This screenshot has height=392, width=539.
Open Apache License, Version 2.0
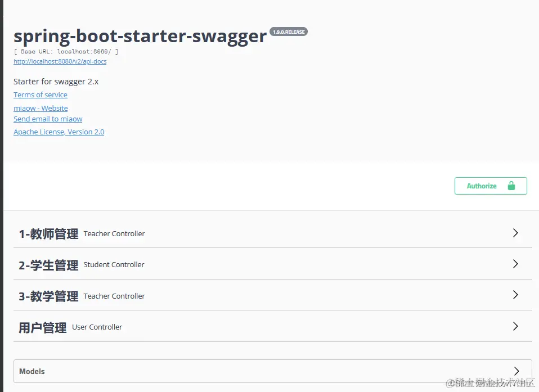tap(59, 132)
